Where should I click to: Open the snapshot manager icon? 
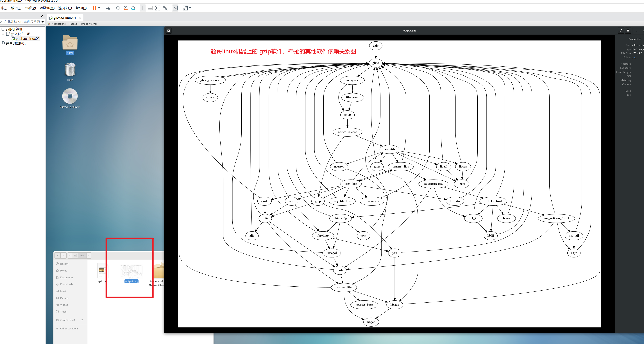(133, 8)
